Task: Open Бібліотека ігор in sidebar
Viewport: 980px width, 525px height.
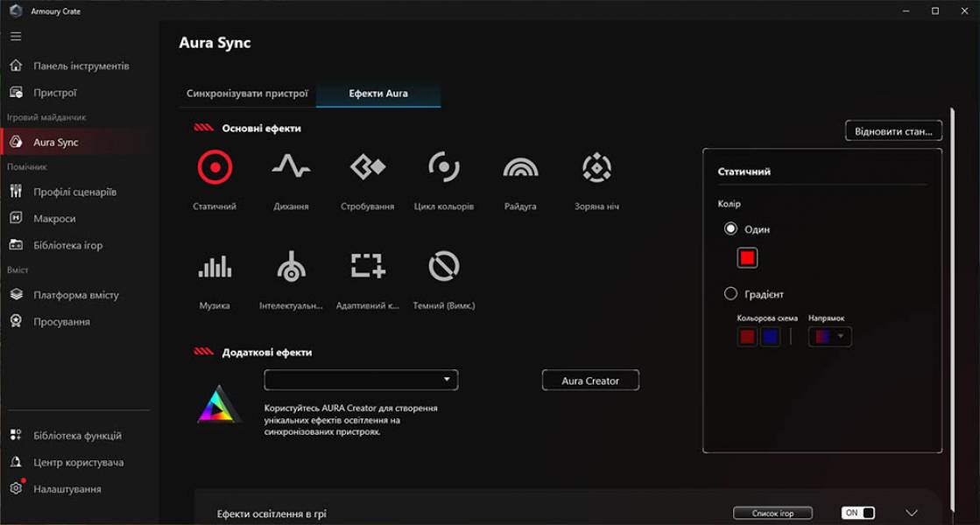Action: (x=61, y=245)
